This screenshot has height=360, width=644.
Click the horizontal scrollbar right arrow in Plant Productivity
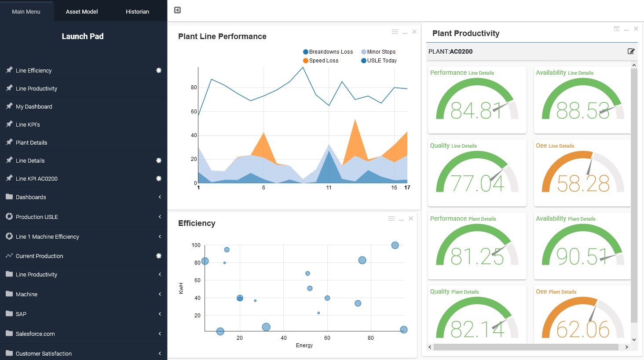[x=627, y=347]
